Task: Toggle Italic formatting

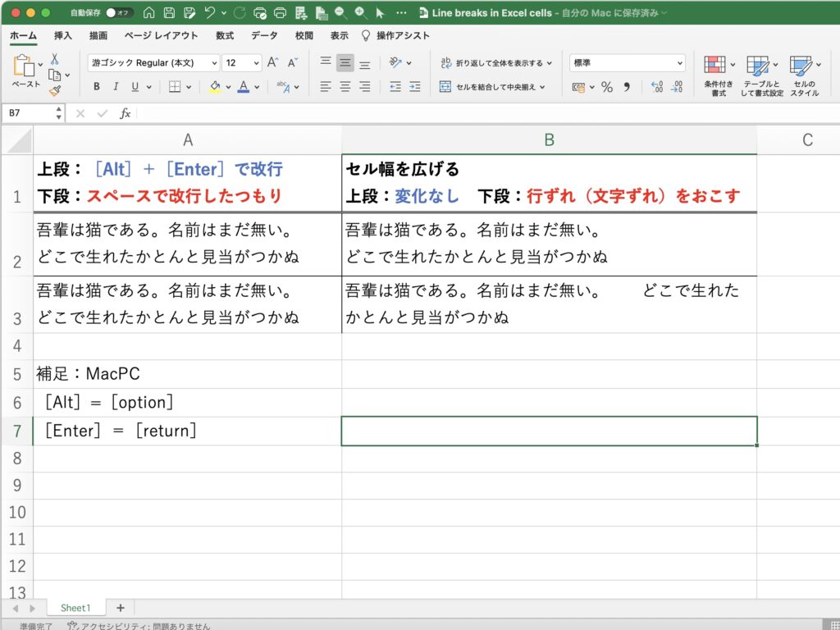Action: [x=115, y=87]
